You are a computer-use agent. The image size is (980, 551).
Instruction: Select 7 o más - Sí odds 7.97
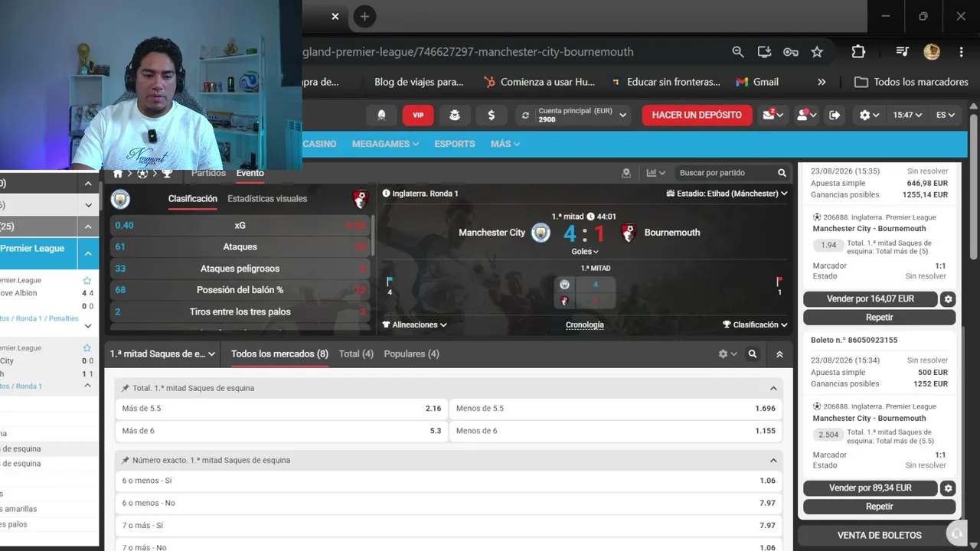449,526
